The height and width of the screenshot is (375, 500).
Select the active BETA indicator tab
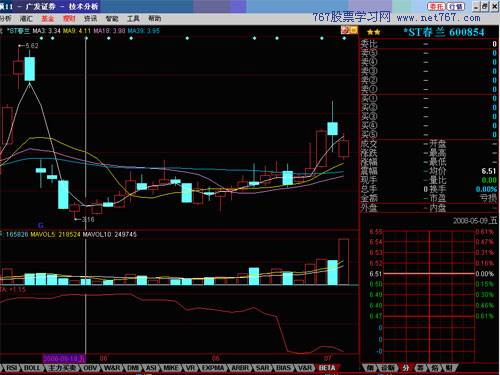[327, 368]
